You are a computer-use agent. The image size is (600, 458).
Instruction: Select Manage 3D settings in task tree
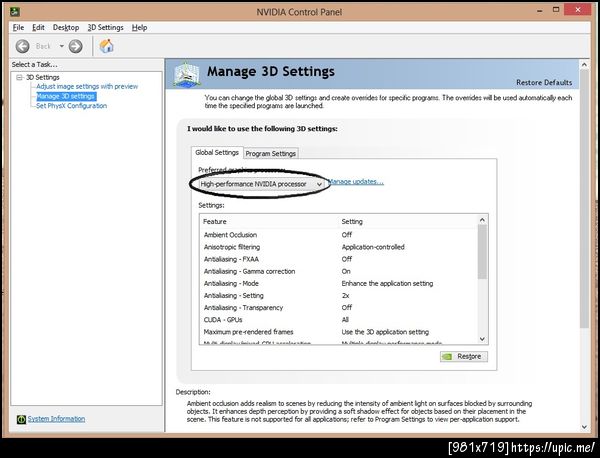pos(66,96)
